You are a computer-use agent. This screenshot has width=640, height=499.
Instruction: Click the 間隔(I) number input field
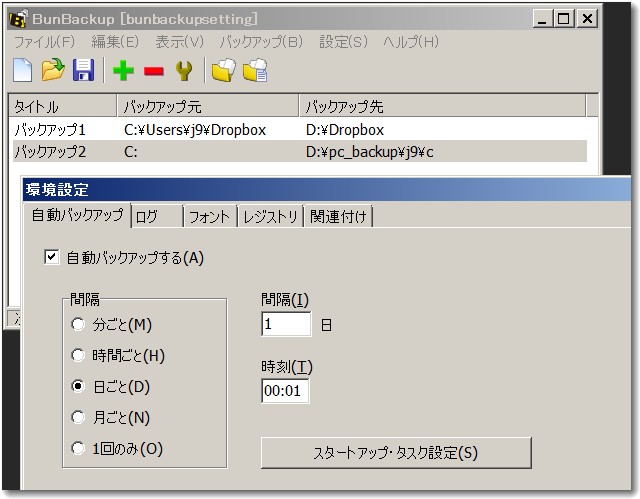coord(286,324)
